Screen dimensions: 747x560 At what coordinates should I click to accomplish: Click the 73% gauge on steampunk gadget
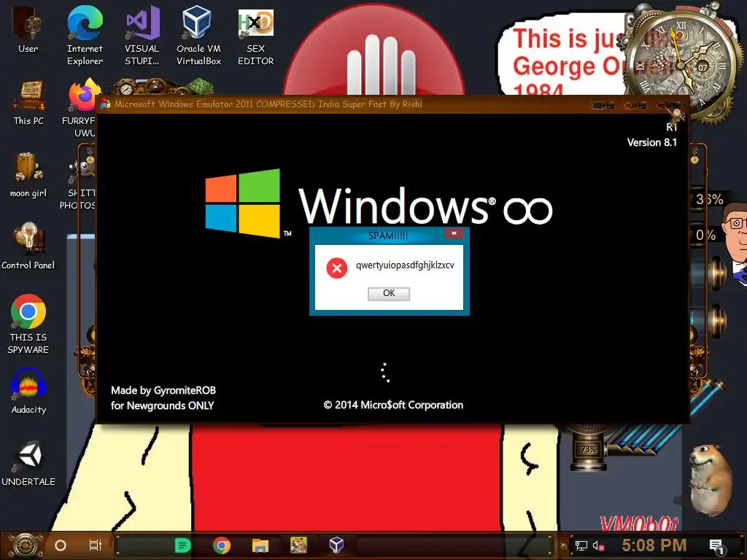pos(589,449)
